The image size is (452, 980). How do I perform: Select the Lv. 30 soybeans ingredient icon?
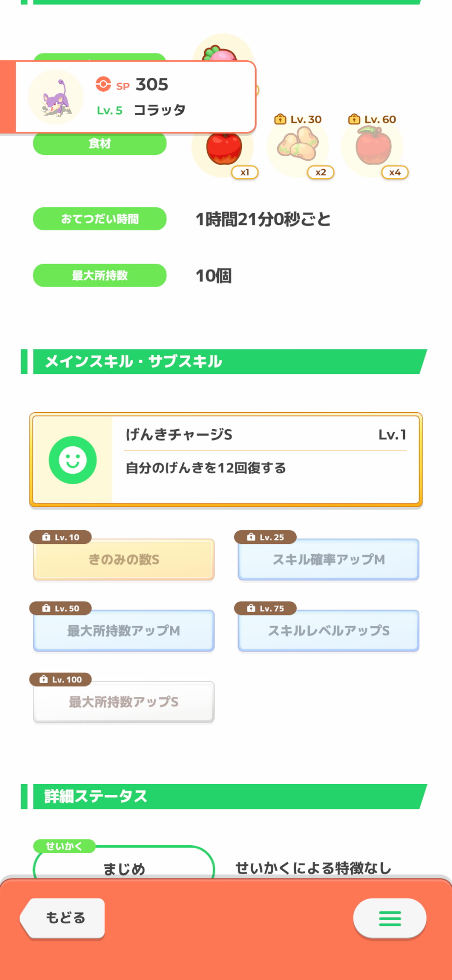pyautogui.click(x=298, y=145)
